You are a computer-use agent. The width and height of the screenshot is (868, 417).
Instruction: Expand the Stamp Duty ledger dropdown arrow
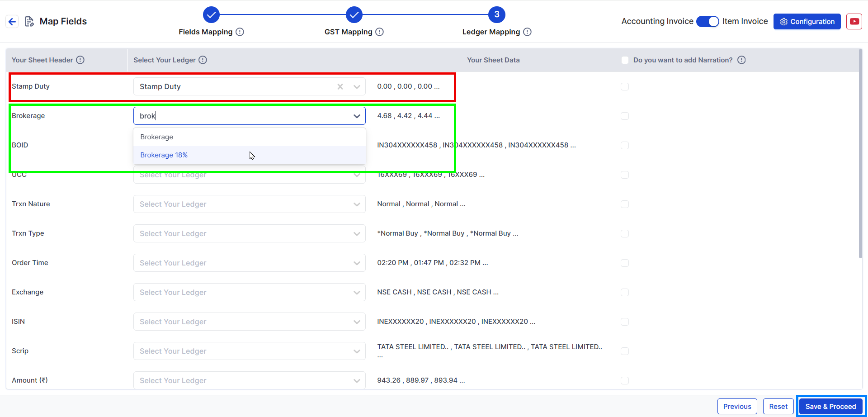[357, 87]
